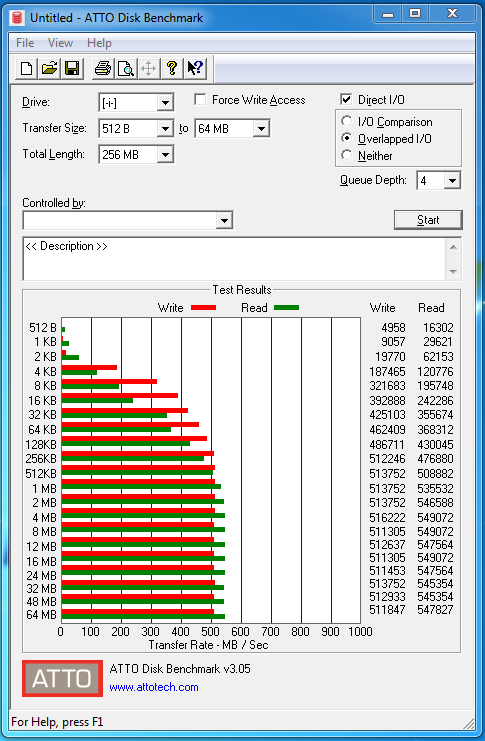Click the New document toolbar icon
Screen dimensions: 485x741
(26, 69)
